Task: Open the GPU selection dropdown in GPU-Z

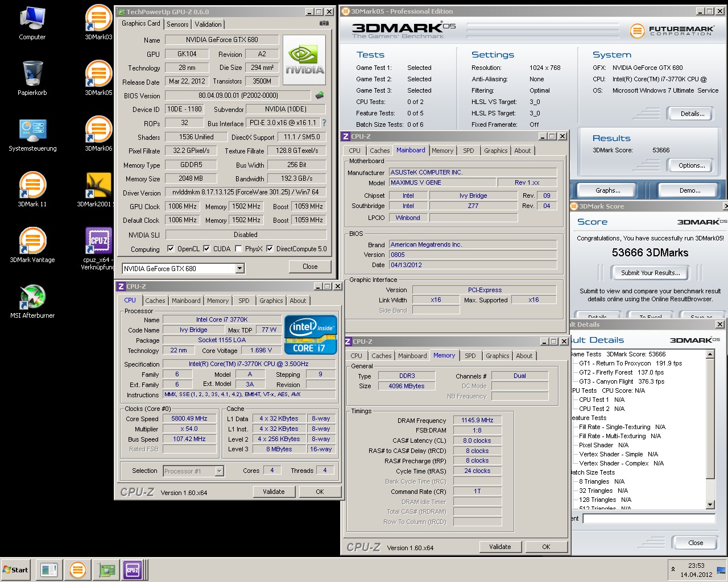Action: (x=240, y=268)
